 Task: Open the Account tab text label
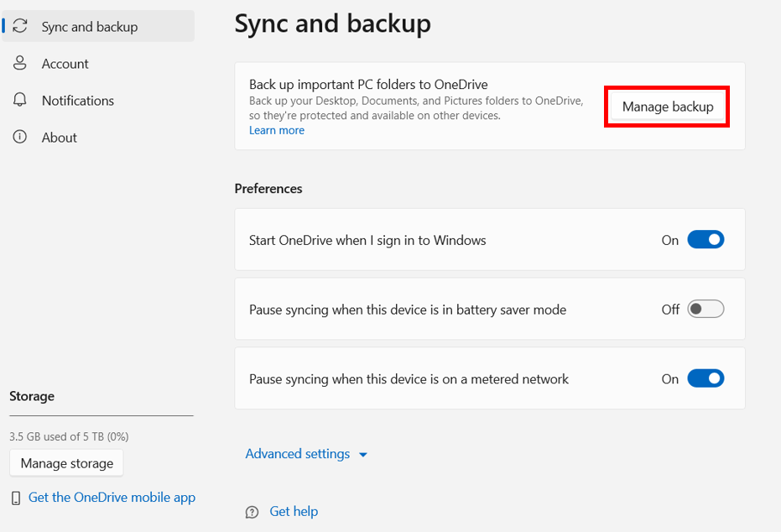(65, 64)
